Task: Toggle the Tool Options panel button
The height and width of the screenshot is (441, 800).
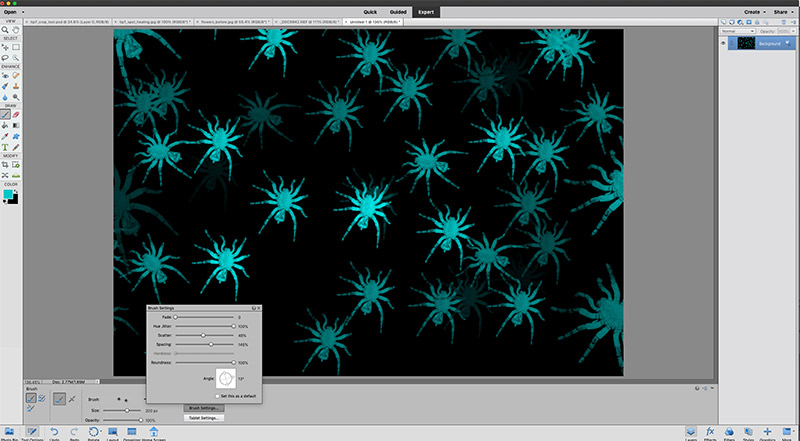Action: 32,433
